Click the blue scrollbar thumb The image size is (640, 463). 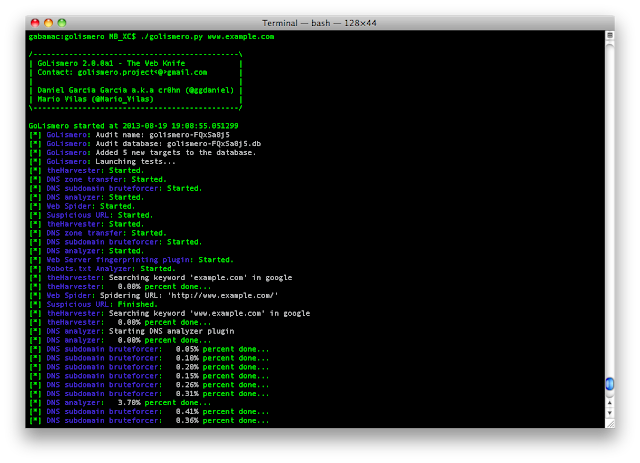(610, 384)
